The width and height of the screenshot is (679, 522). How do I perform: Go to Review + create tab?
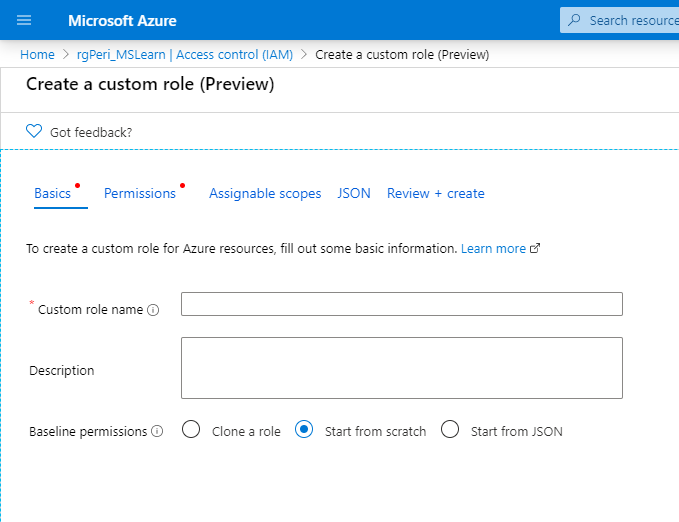coord(436,194)
